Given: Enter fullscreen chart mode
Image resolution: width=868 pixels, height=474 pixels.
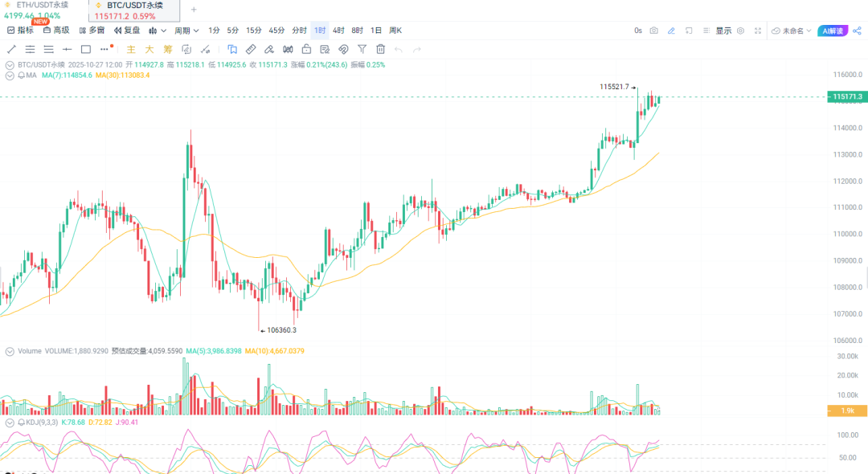Looking at the screenshot, I should [758, 31].
